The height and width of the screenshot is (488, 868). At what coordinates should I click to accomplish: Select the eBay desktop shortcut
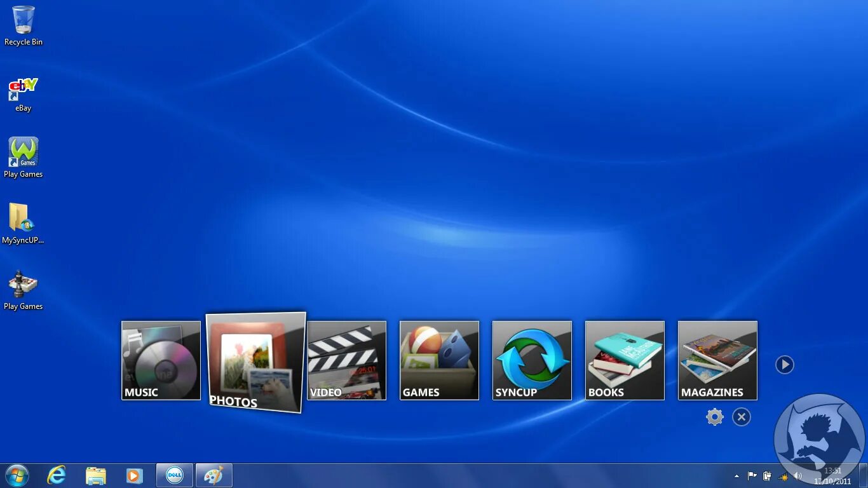[24, 95]
